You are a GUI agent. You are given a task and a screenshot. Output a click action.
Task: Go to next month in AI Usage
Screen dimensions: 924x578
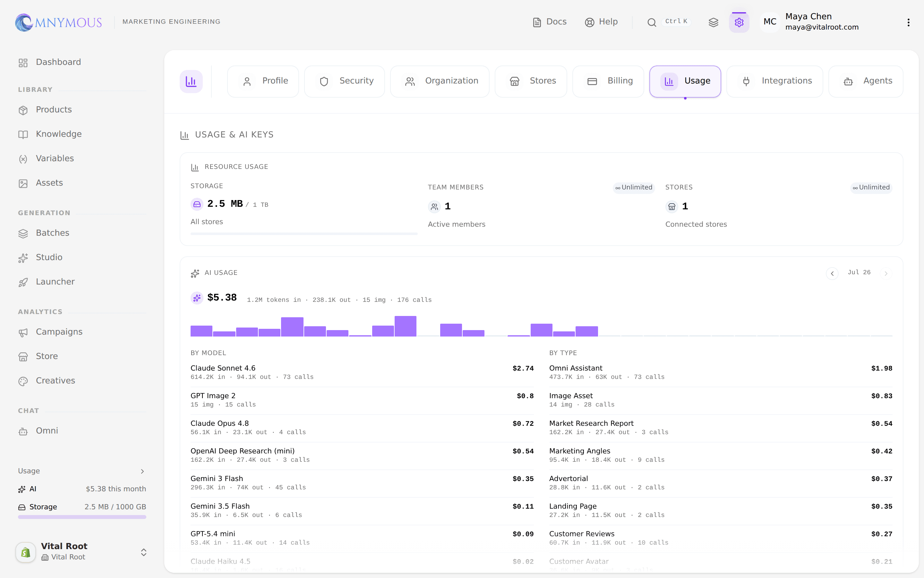coord(886,273)
